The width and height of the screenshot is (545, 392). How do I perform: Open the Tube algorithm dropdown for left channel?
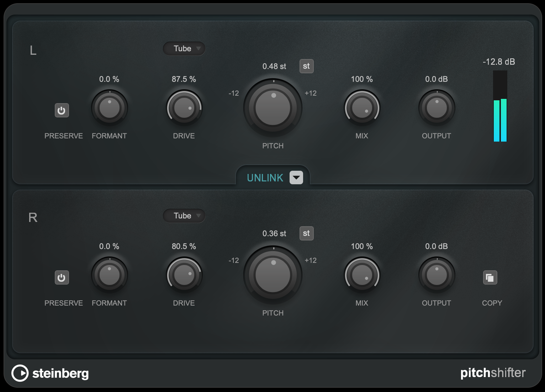tap(184, 48)
